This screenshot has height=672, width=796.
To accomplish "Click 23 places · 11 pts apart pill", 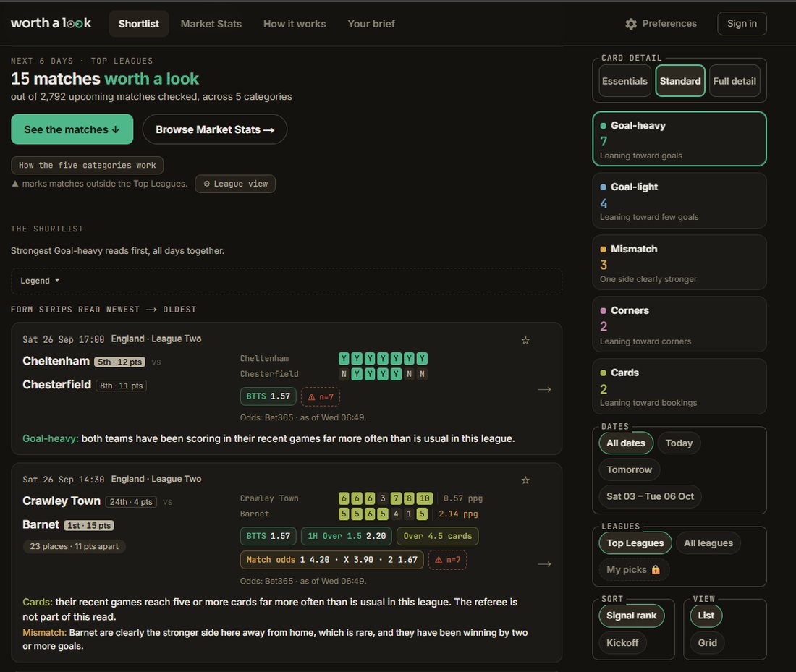I will (74, 546).
